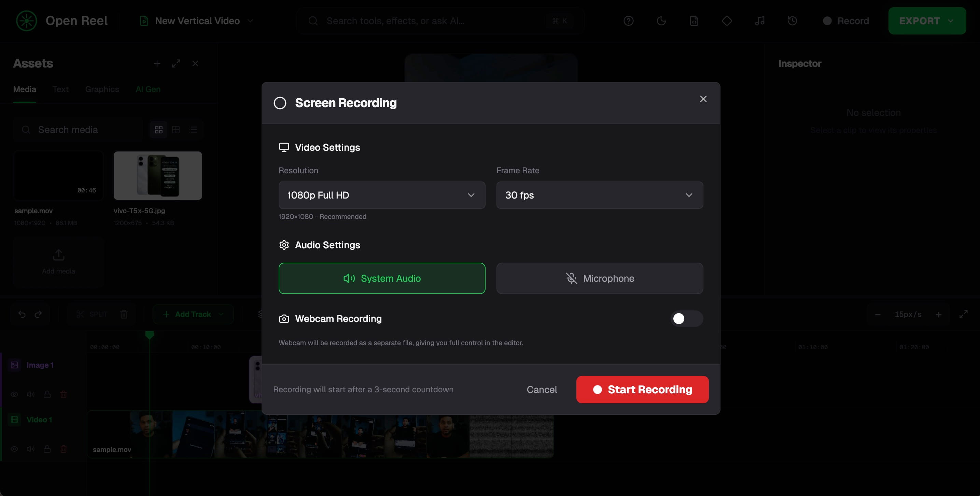Click the Start Recording button
The height and width of the screenshot is (496, 980).
pos(642,390)
